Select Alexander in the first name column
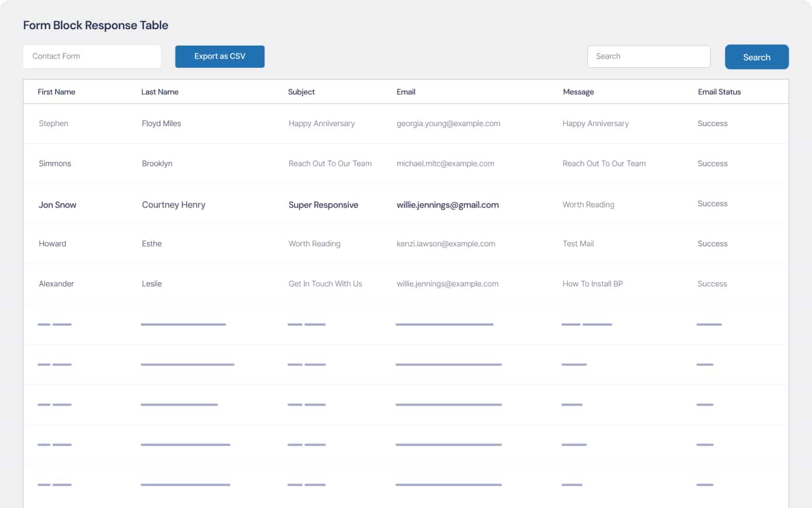The height and width of the screenshot is (508, 812). click(x=57, y=284)
